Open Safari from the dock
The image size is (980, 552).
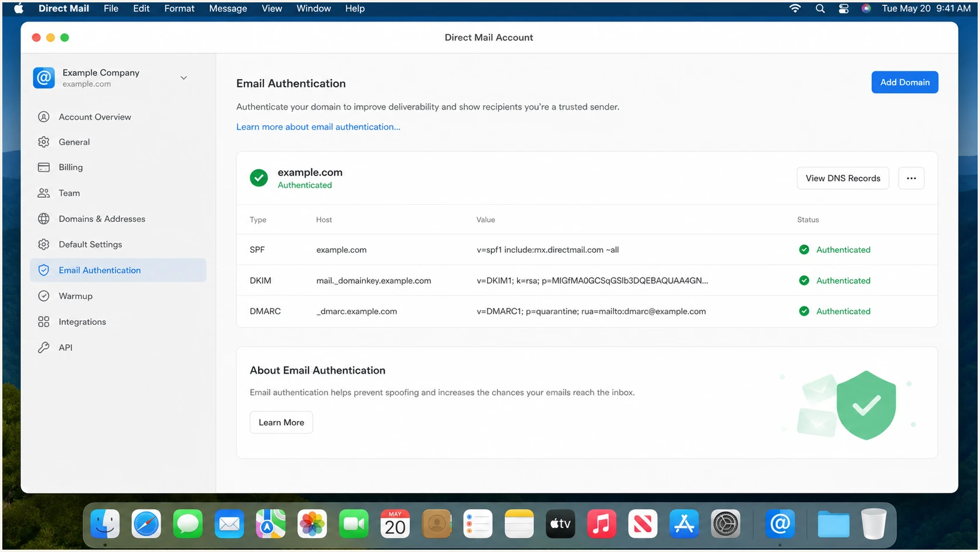[146, 524]
